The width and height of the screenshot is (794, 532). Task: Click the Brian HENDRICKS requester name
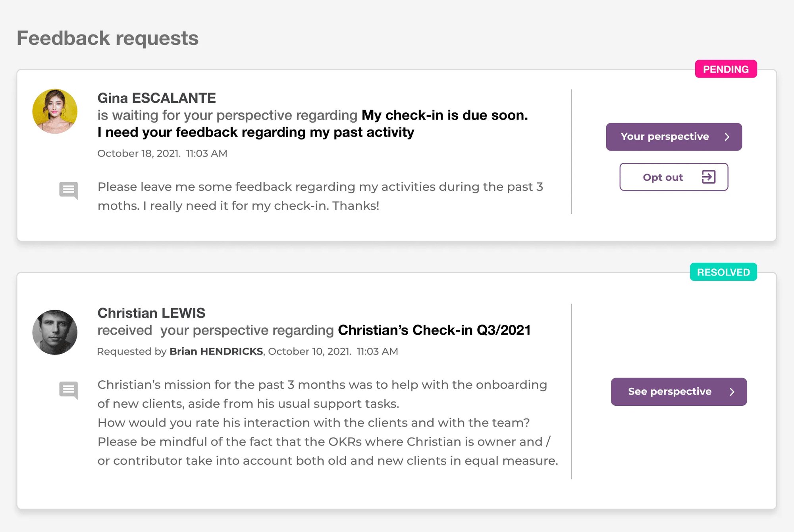[x=216, y=351]
